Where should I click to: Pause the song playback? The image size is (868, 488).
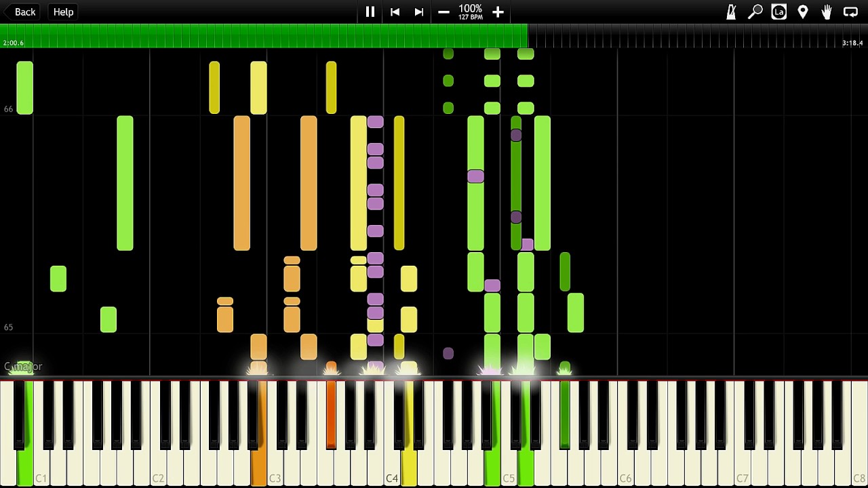tap(370, 12)
